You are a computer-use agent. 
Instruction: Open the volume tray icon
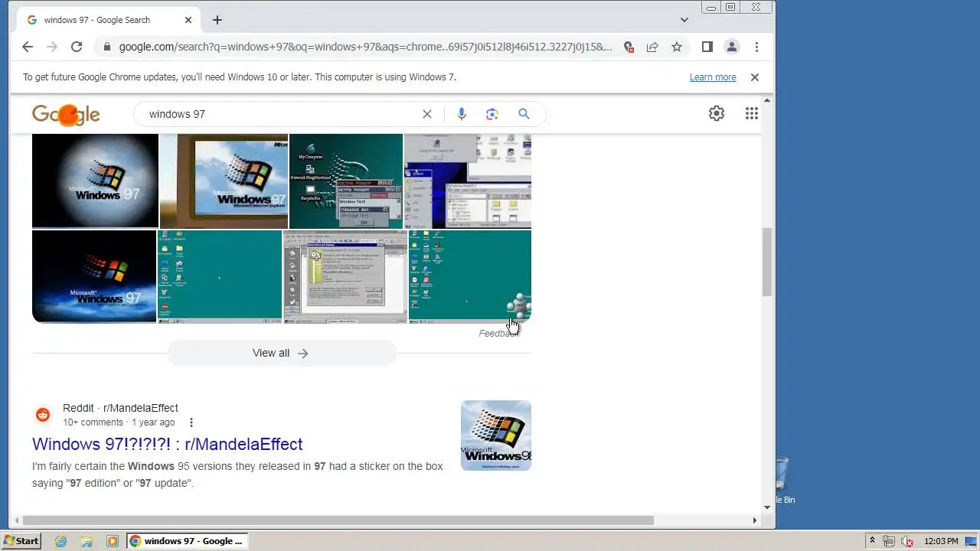907,541
